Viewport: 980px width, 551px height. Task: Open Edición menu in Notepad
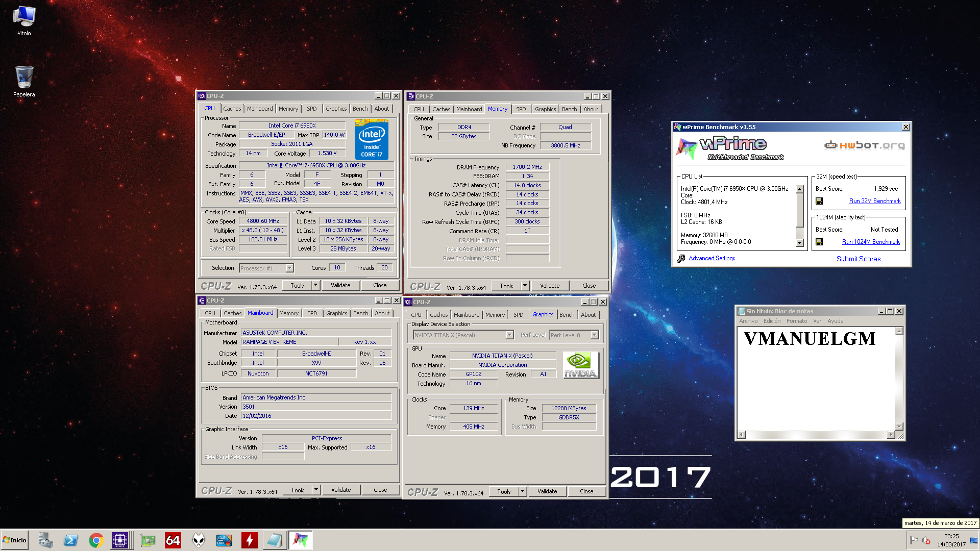tap(772, 321)
